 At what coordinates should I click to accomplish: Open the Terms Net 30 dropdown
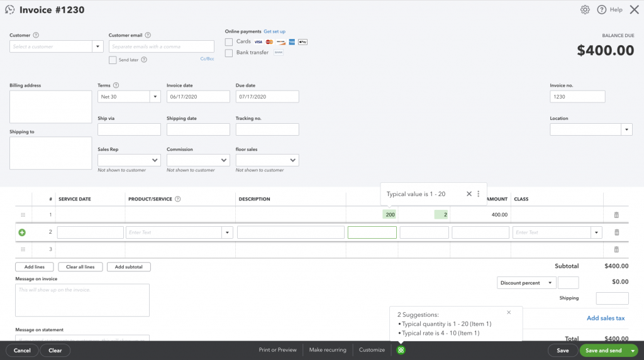tap(155, 97)
